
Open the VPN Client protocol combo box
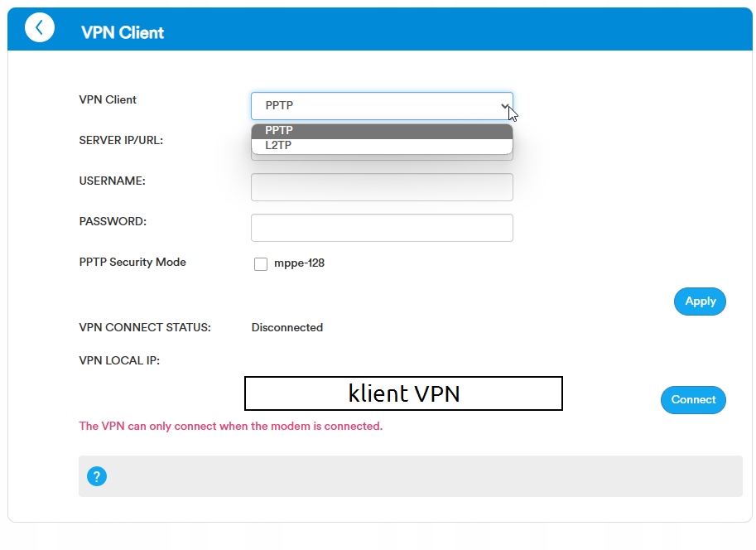click(x=382, y=106)
